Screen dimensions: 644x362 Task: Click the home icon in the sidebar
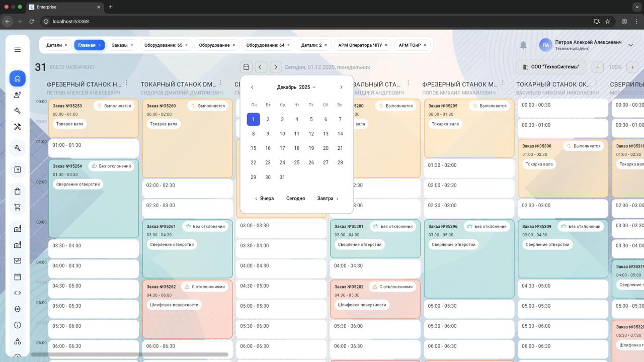point(18,78)
